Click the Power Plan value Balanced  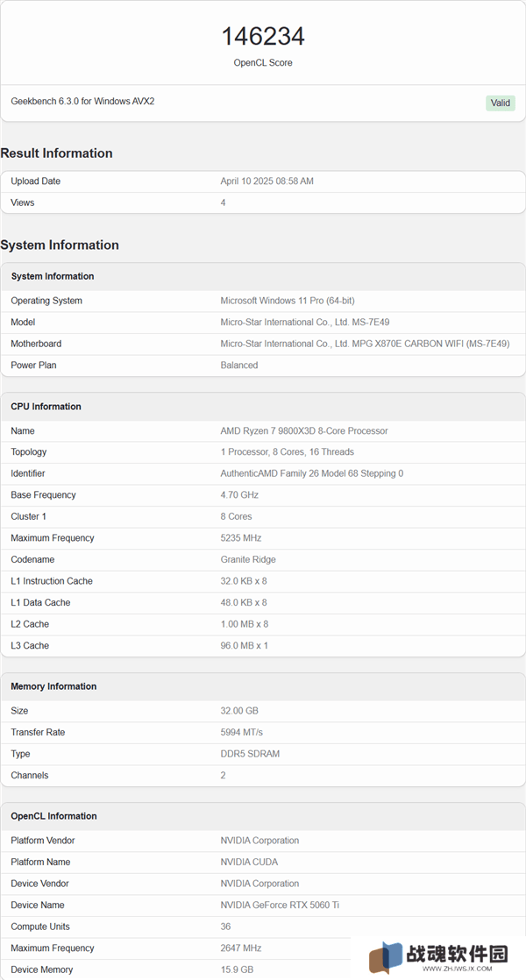[238, 365]
